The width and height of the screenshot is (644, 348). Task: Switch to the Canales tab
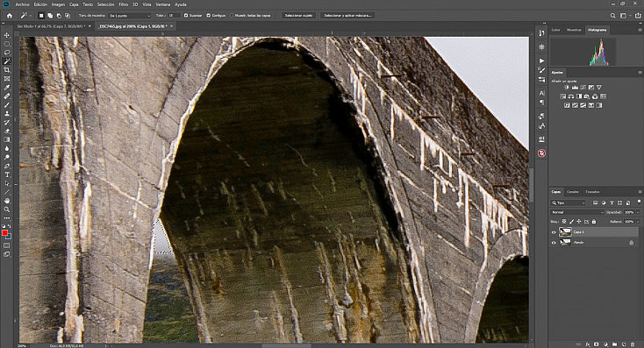pyautogui.click(x=573, y=192)
